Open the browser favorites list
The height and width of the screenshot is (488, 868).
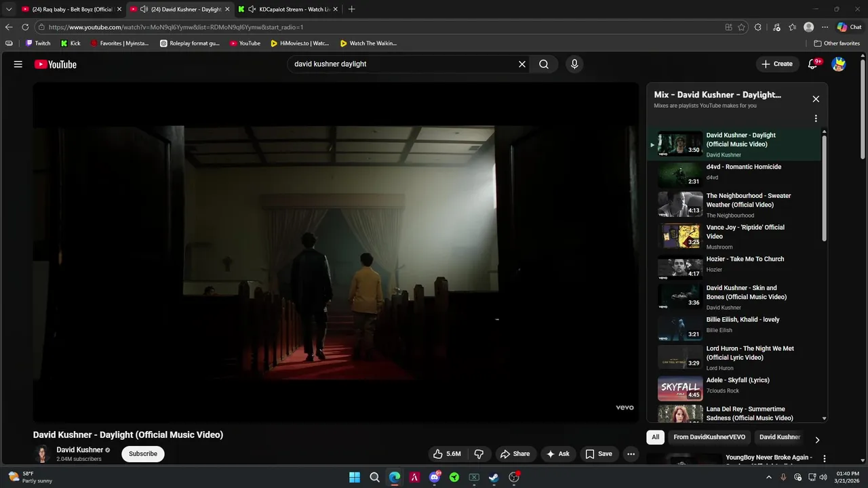tap(792, 27)
